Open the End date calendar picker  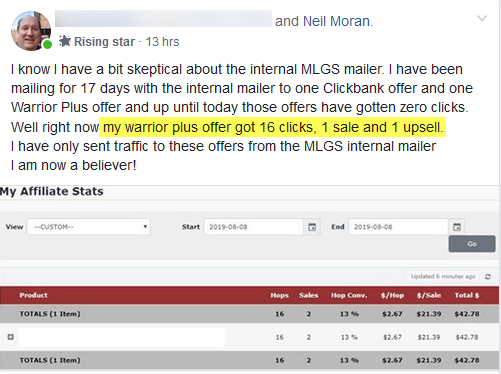point(457,227)
